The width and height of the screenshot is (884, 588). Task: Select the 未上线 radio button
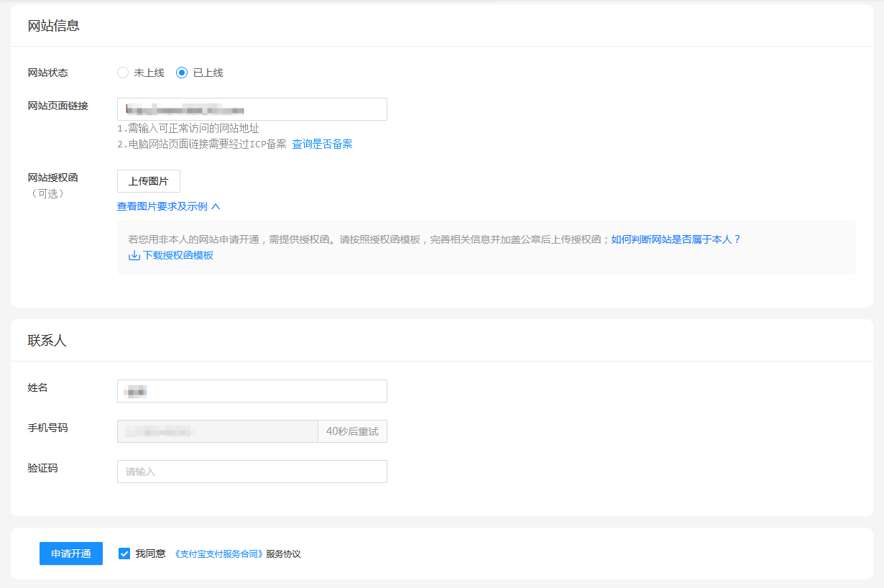[123, 73]
